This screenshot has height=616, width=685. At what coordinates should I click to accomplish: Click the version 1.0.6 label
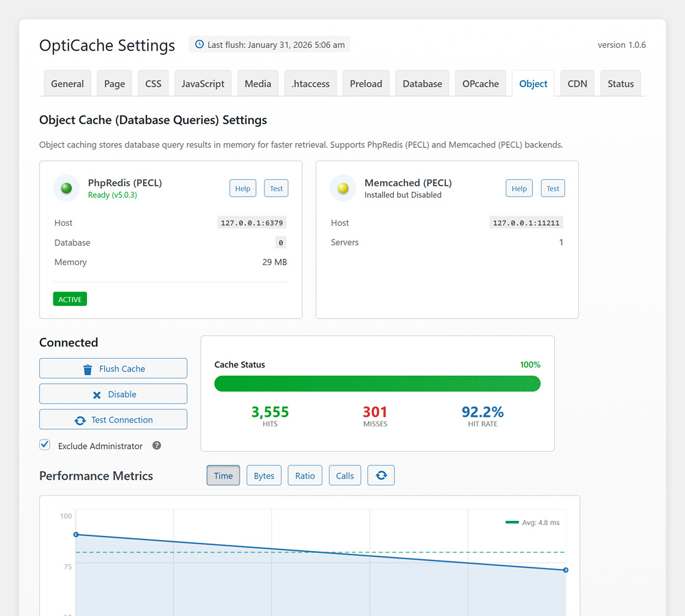[622, 44]
